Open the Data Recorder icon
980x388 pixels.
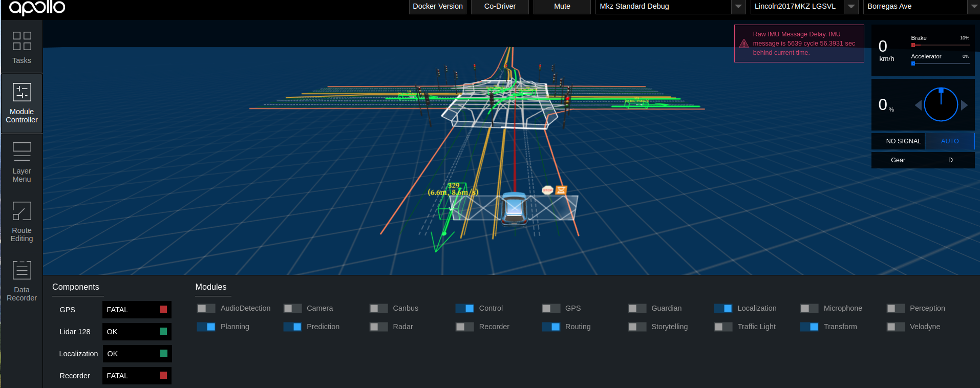pyautogui.click(x=22, y=270)
